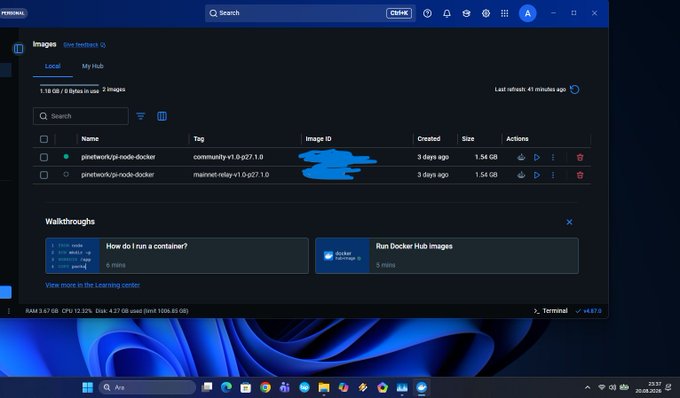Screen dimensions: 680x398
Task: Open Microsoft Store from taskbar
Action: 245,387
